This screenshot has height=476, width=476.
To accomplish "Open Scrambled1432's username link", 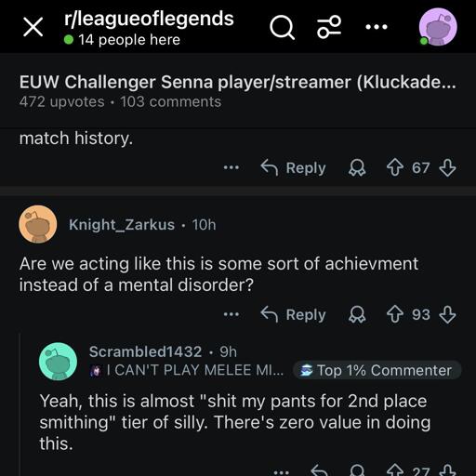I will pos(145,351).
